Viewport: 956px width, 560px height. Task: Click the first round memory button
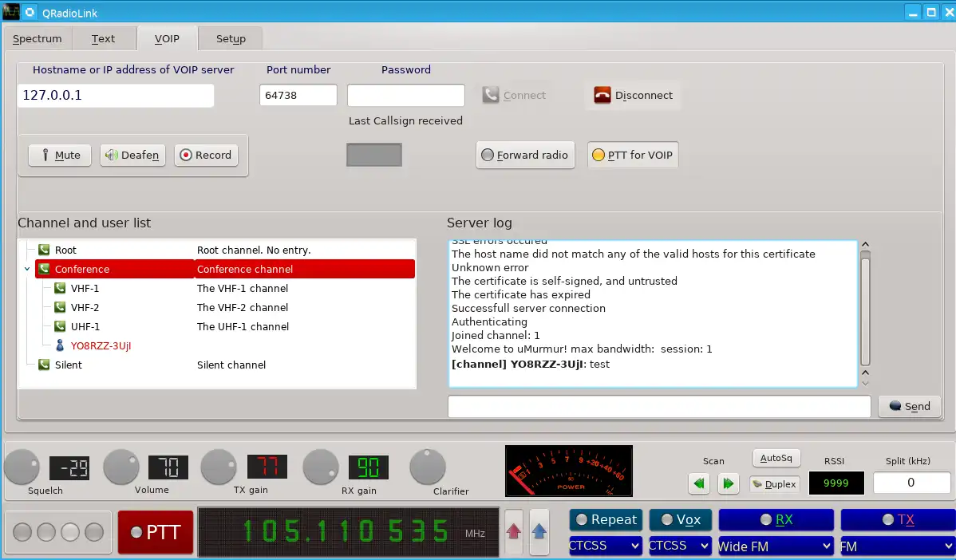(22, 532)
